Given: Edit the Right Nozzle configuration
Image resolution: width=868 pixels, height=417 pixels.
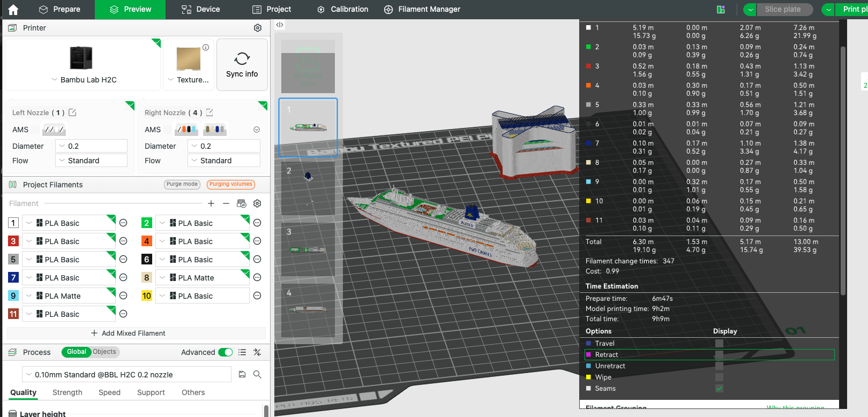Looking at the screenshot, I should click(209, 112).
